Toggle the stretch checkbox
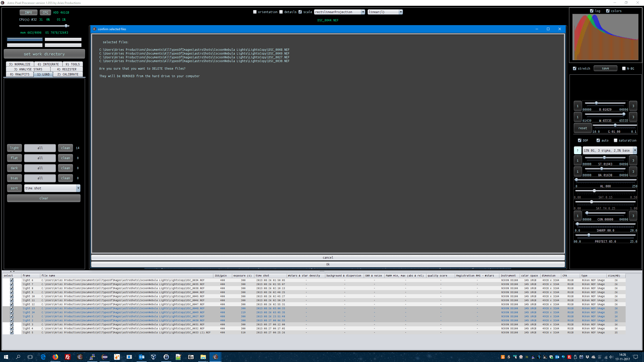Viewport: 644px width, 362px height. tap(575, 68)
